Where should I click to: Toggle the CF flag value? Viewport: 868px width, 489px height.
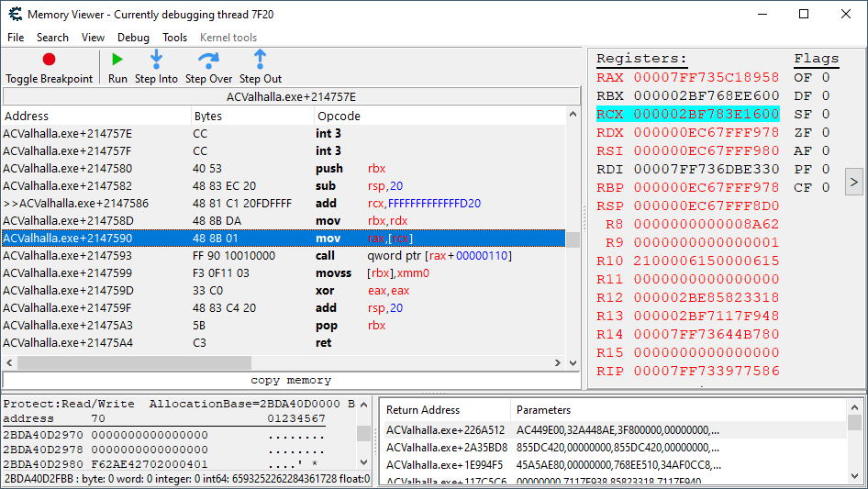click(825, 188)
